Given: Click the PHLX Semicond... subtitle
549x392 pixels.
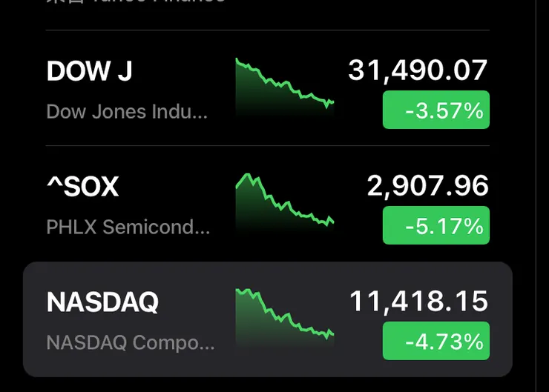Looking at the screenshot, I should tap(128, 226).
